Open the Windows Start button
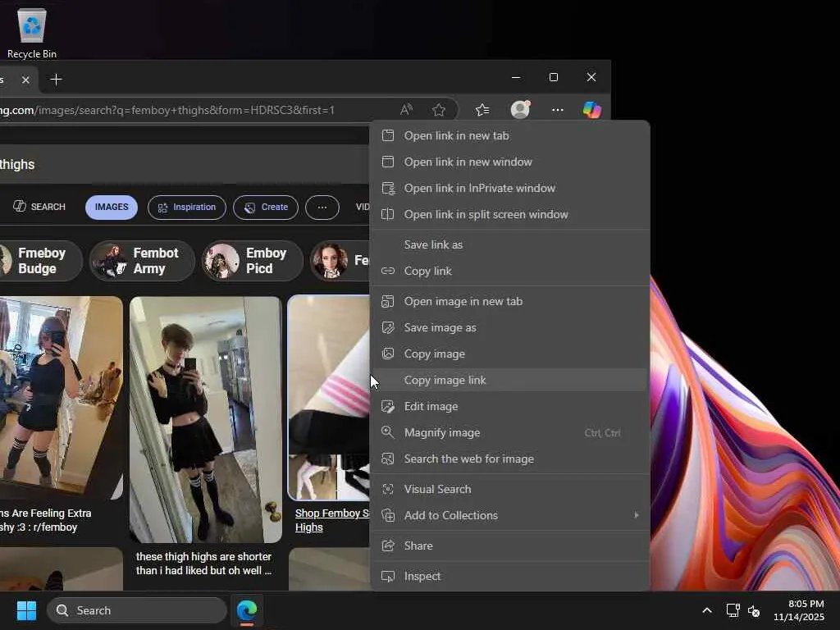Image resolution: width=840 pixels, height=630 pixels. tap(26, 610)
